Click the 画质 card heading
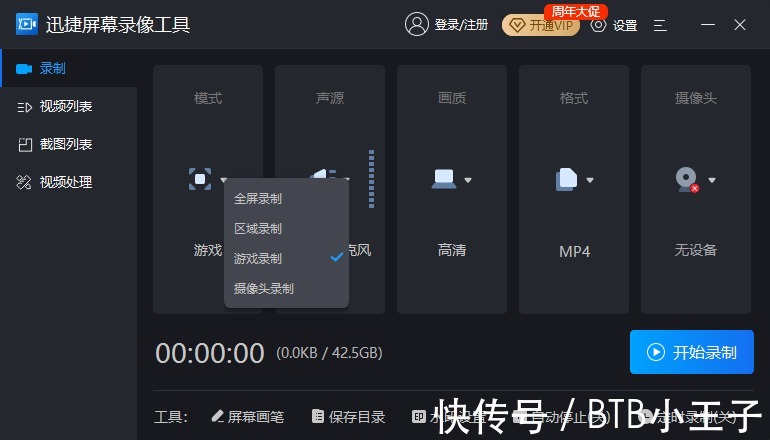Screen dimensions: 770x440 pyautogui.click(x=452, y=98)
